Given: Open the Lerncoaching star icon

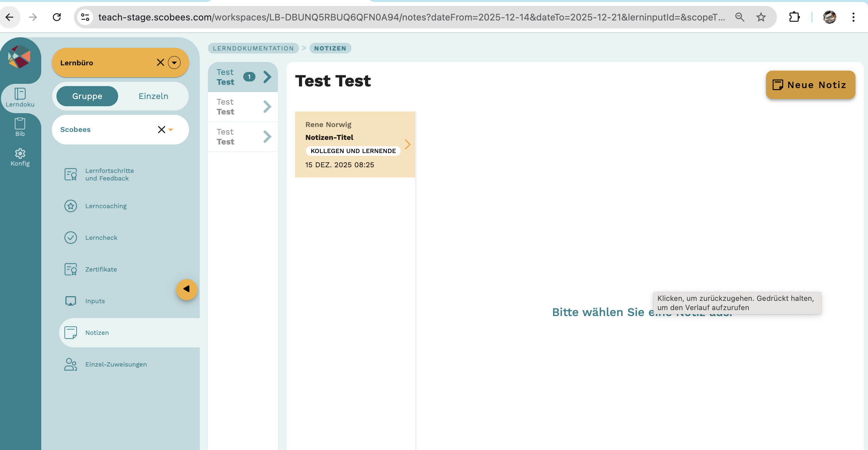Looking at the screenshot, I should (70, 206).
